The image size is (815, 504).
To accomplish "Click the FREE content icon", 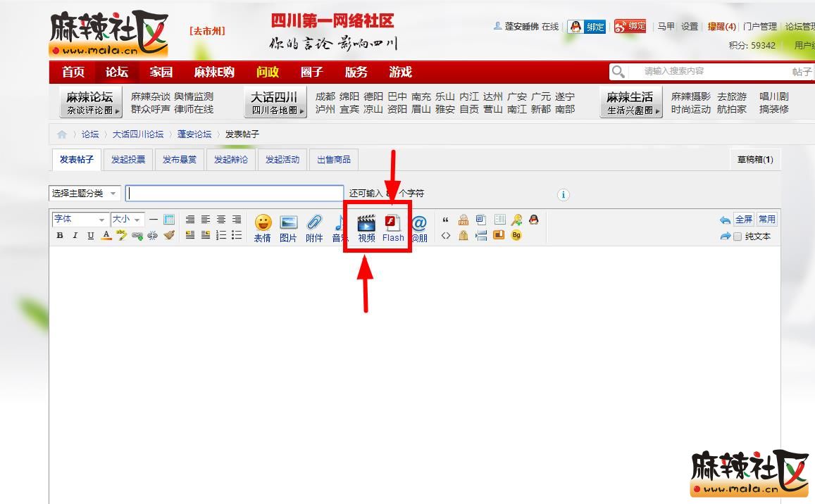I will click(x=463, y=220).
